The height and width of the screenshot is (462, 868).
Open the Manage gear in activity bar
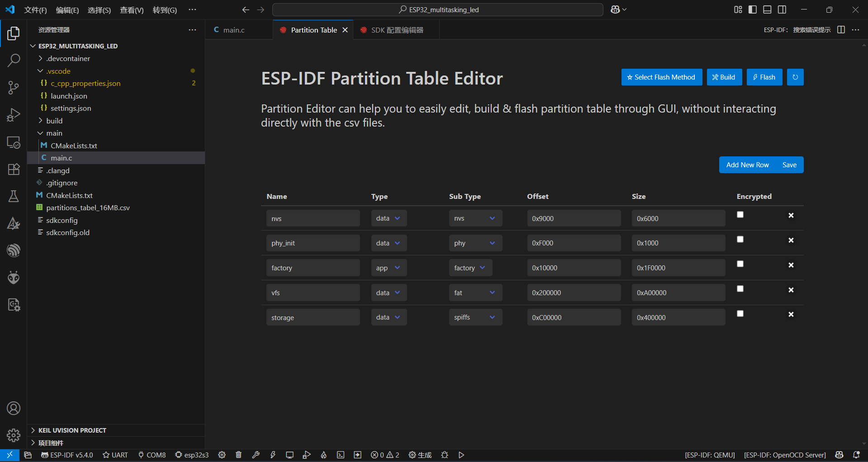click(x=14, y=435)
